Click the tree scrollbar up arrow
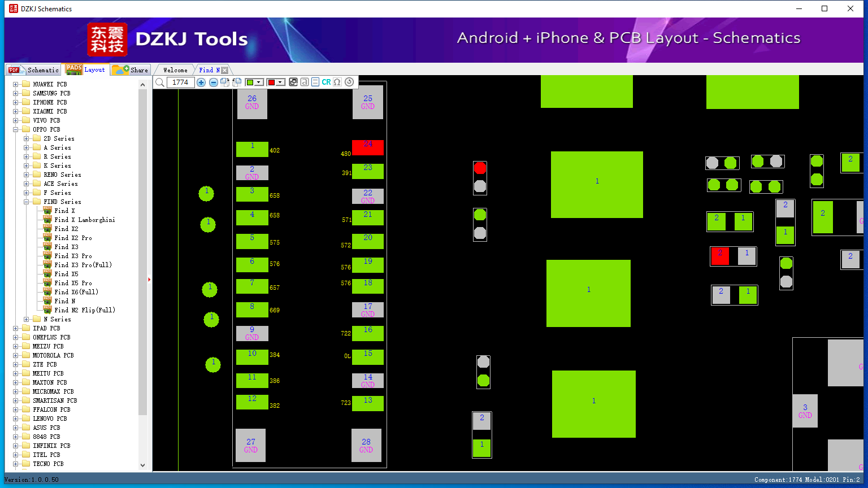 142,84
